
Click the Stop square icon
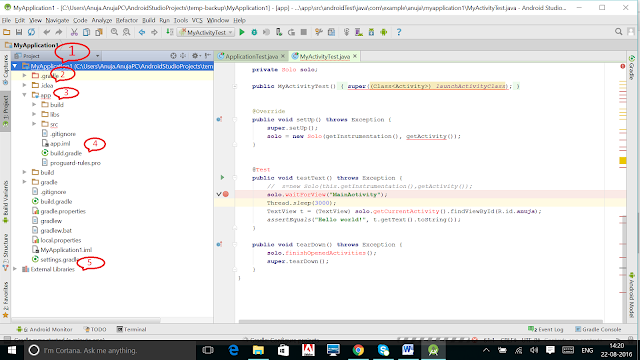pyautogui.click(x=304, y=32)
